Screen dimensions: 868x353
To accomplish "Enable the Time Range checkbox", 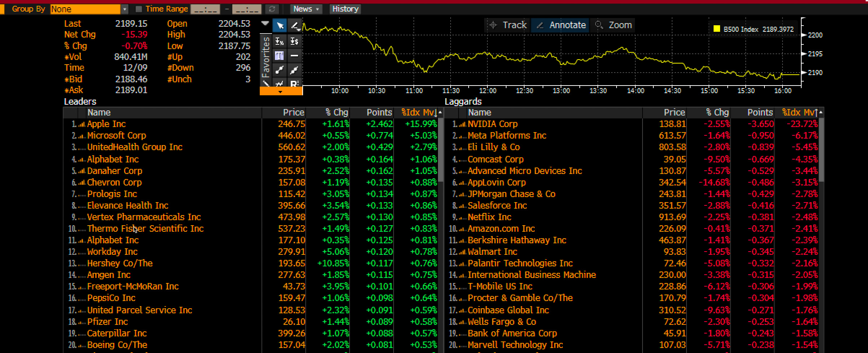I will click(139, 9).
